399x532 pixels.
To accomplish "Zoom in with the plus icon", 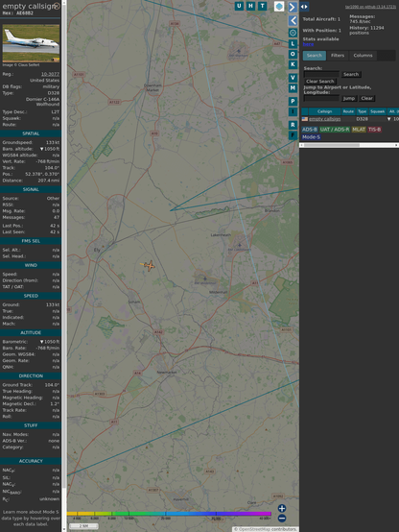I will 282,508.
